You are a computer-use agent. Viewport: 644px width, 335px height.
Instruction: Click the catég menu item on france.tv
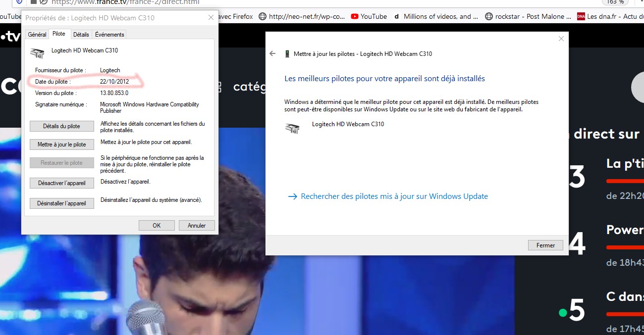click(x=250, y=87)
